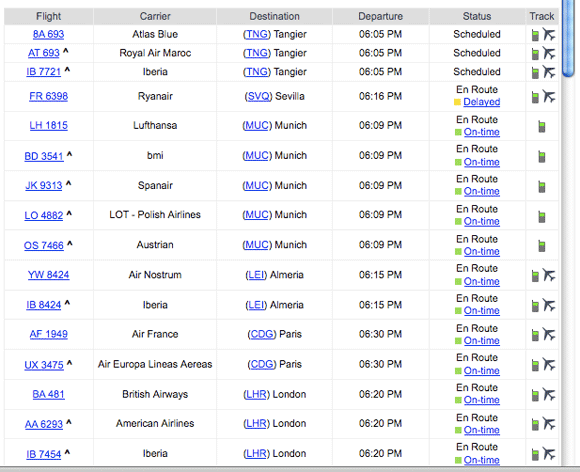Click the airplane track icon for flight IB 7454
The image size is (580, 472).
tap(549, 454)
